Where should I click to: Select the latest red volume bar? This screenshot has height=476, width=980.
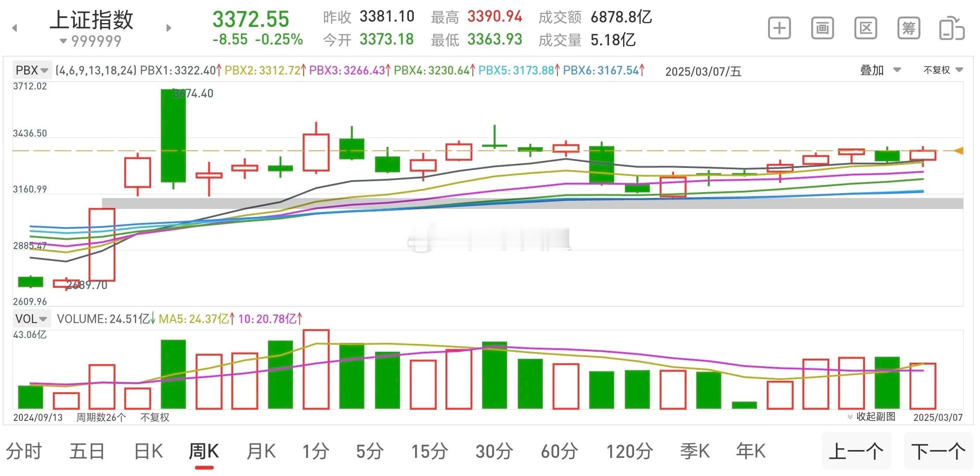[923, 386]
